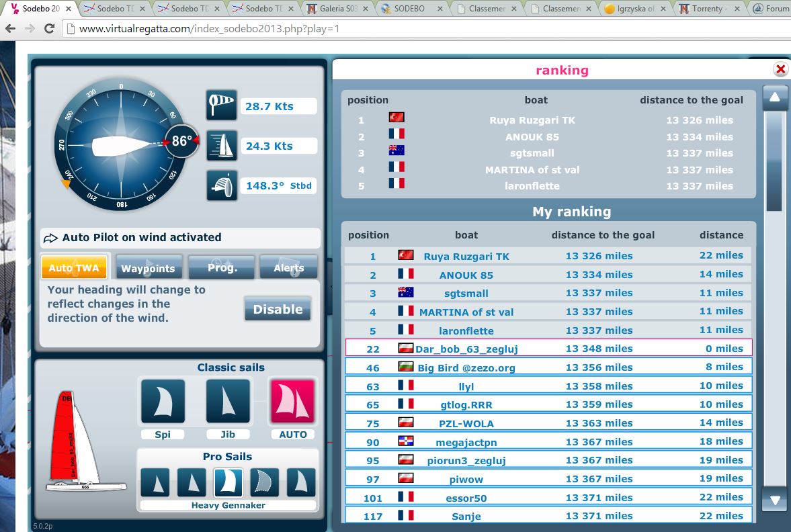
Task: Select the Spi classic sail icon
Action: pyautogui.click(x=163, y=402)
